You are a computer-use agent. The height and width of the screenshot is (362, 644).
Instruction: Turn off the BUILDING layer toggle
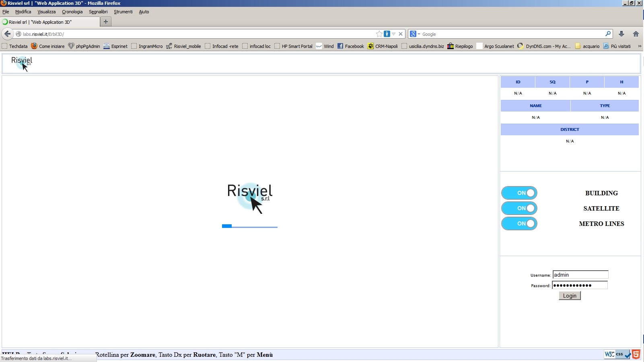(x=519, y=193)
